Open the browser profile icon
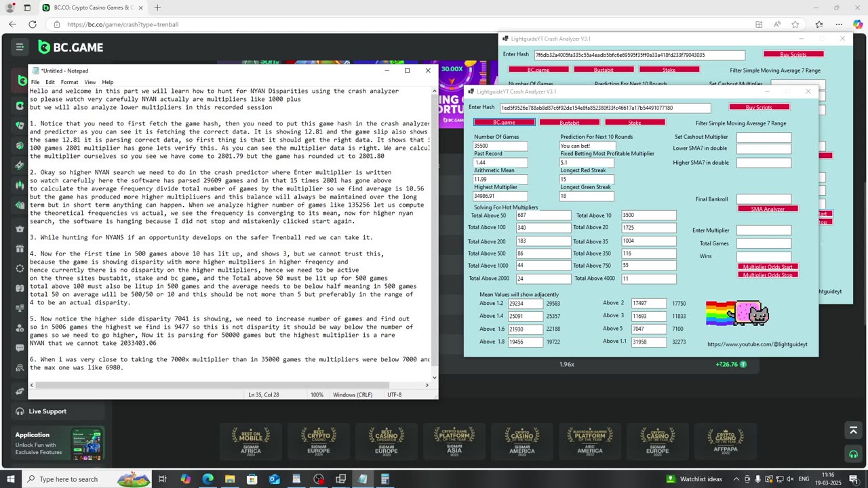868x488 pixels. pos(10,7)
